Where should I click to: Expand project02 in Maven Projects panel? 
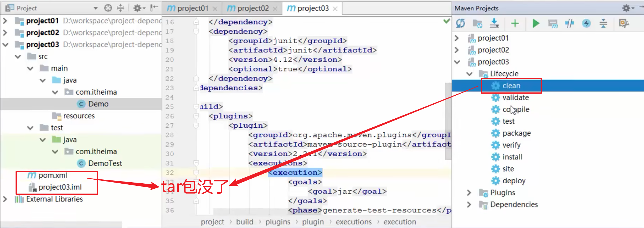pos(457,50)
